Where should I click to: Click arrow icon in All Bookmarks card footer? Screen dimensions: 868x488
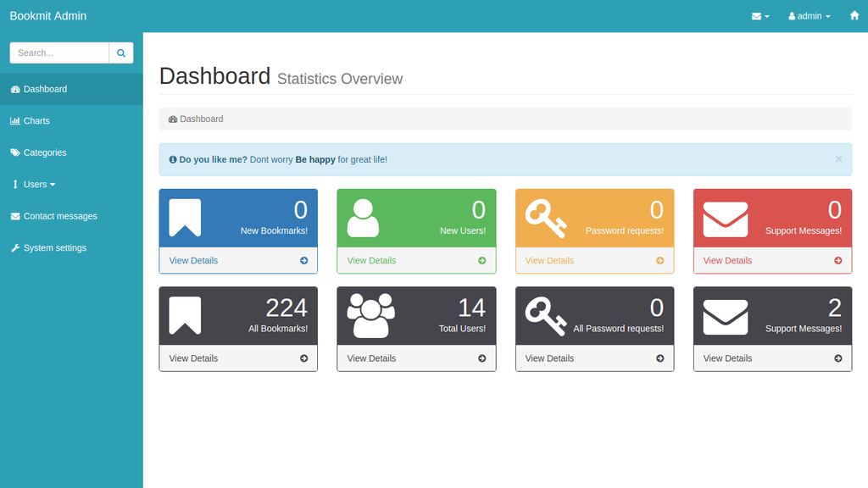coord(304,358)
